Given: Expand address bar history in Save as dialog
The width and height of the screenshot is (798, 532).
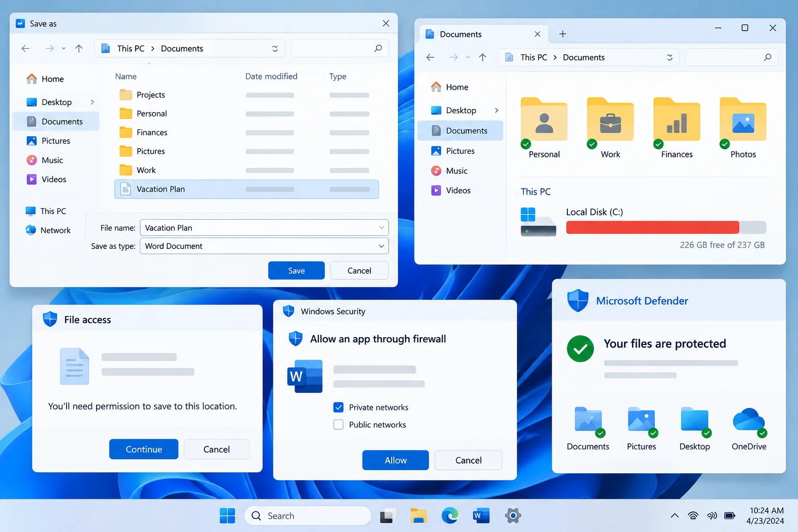Looking at the screenshot, I should coord(275,48).
